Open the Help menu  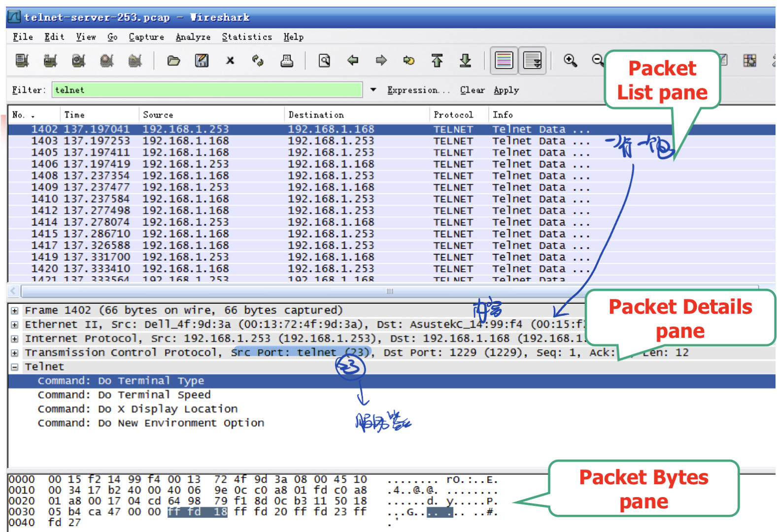coord(293,37)
